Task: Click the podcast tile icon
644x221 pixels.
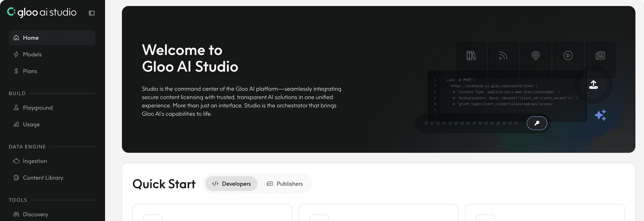Action: (536, 56)
